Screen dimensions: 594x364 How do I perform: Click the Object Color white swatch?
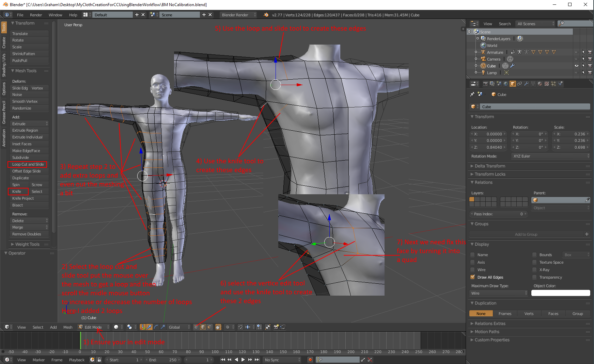(x=561, y=293)
